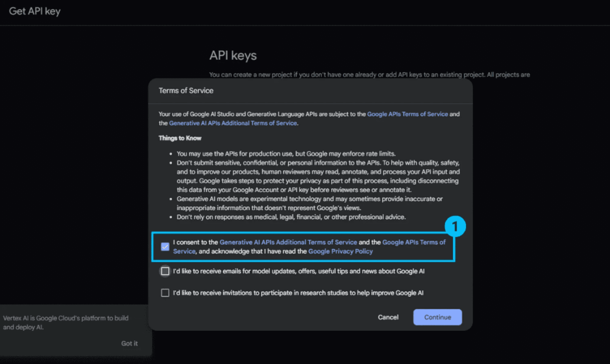Open the Google Privacy Policy link
The image size is (610, 364).
(341, 251)
